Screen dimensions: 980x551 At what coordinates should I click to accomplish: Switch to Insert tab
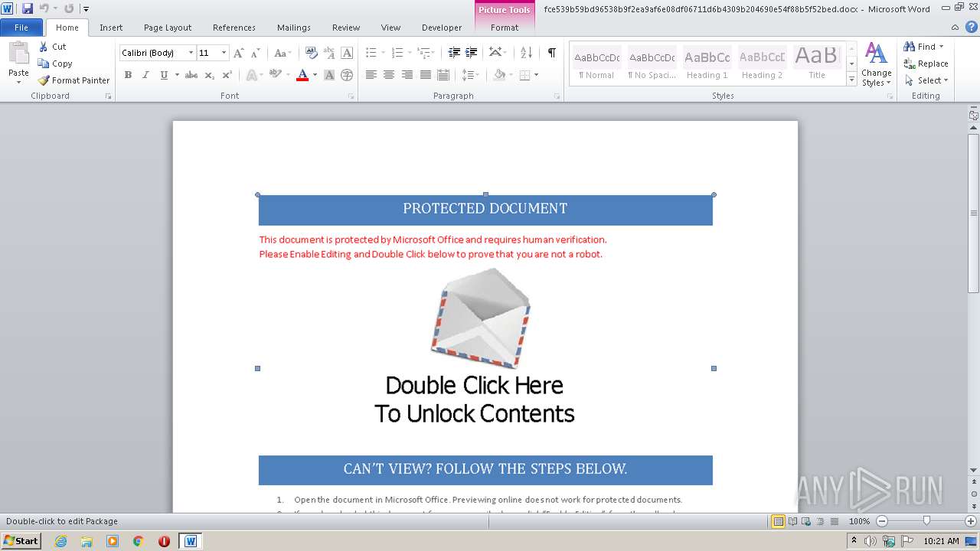(x=111, y=28)
